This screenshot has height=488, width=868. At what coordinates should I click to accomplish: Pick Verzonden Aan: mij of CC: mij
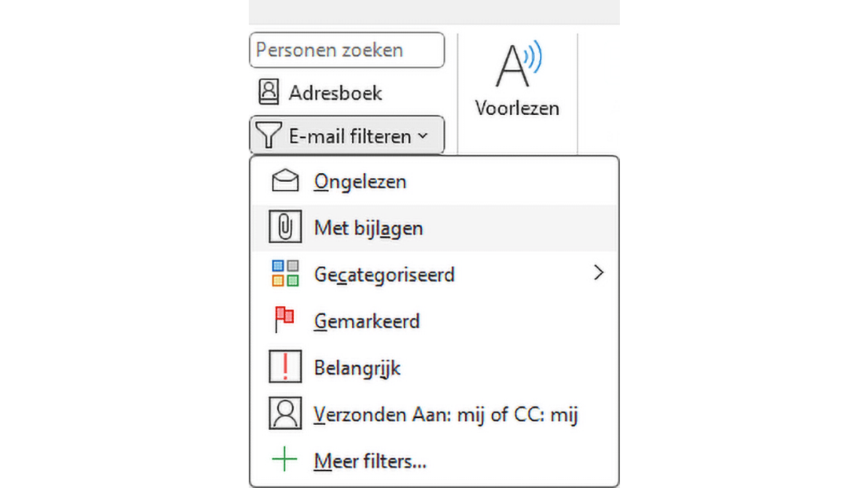point(445,415)
